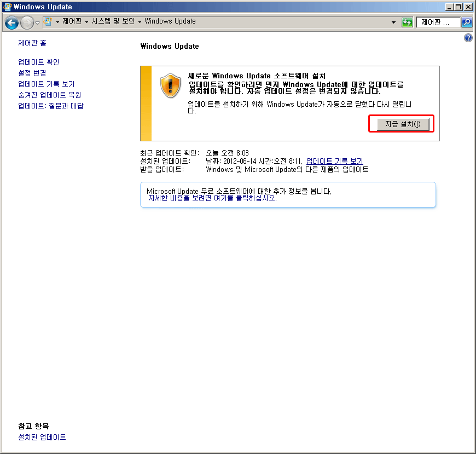Click the 지금 설치(I) button
The height and width of the screenshot is (454, 476).
coord(403,124)
